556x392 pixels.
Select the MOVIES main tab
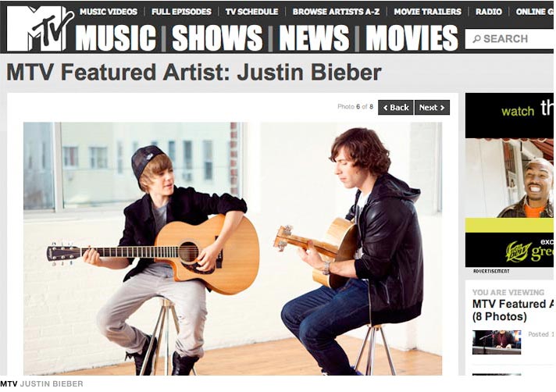(x=412, y=38)
